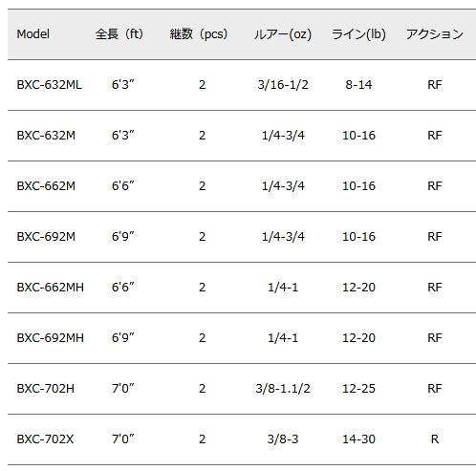Click the BXC-662M model name
Image resolution: width=476 pixels, height=471 pixels.
pos(46,186)
